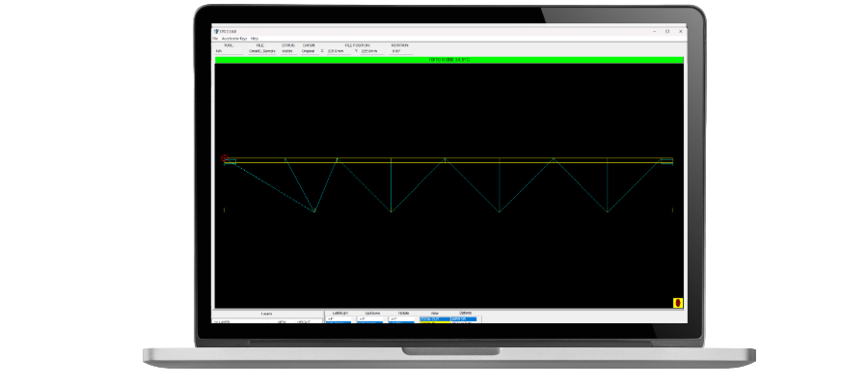Click the Layers panel header
The image size is (868, 386).
(x=266, y=314)
